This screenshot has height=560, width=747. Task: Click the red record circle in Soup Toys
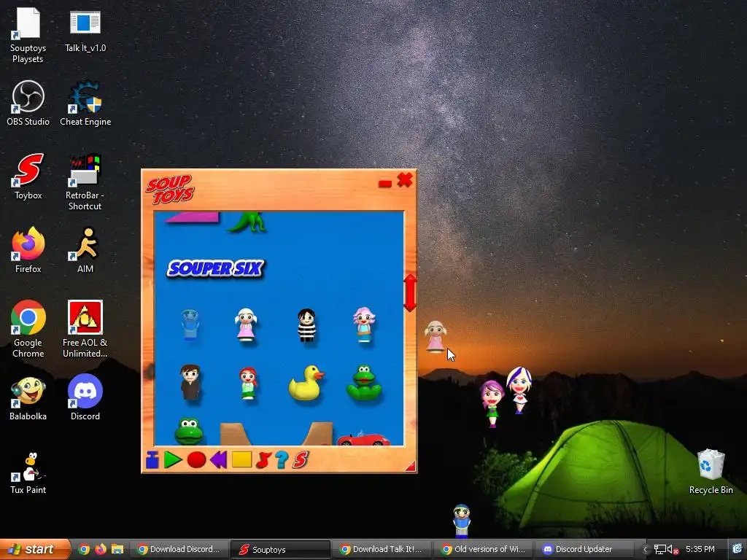pyautogui.click(x=196, y=459)
